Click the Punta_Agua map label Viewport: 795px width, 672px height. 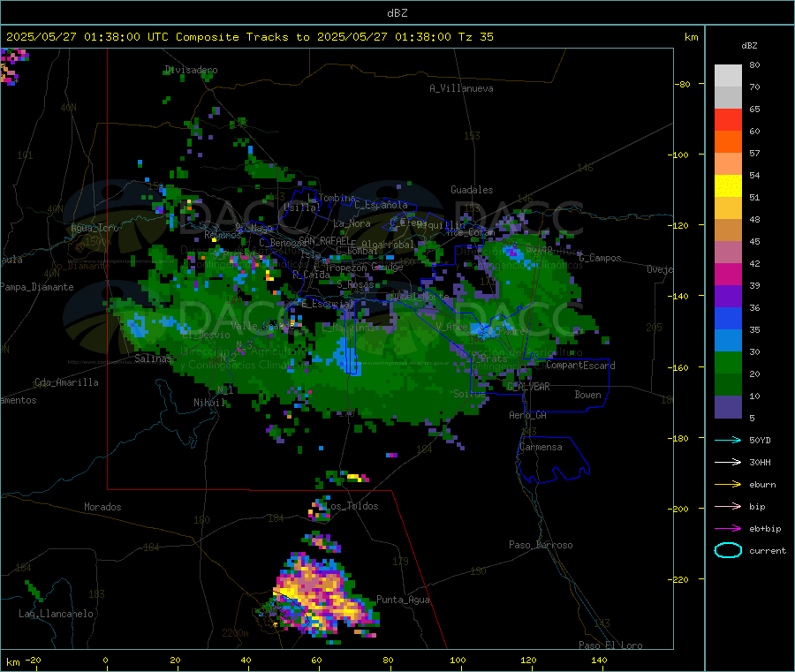click(403, 600)
